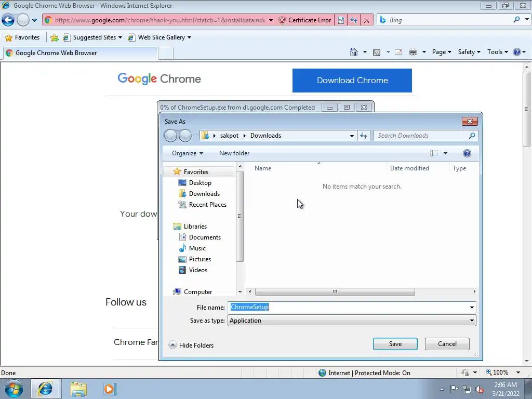Open the Favorites star button
This screenshot has height=399, width=532.
[x=22, y=37]
